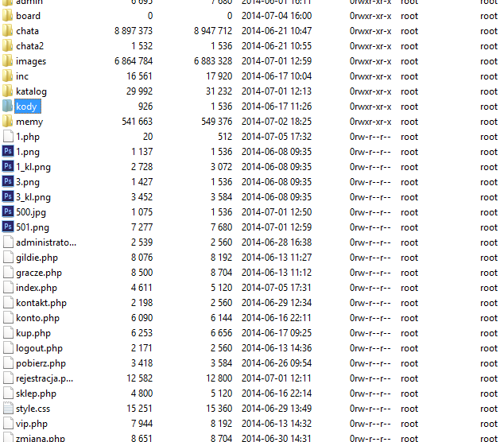
Task: Select the file name 1.png
Action: (x=28, y=152)
